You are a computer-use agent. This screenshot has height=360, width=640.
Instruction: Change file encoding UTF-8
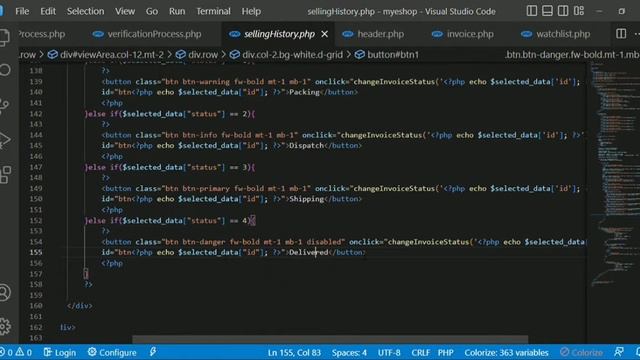pos(389,352)
